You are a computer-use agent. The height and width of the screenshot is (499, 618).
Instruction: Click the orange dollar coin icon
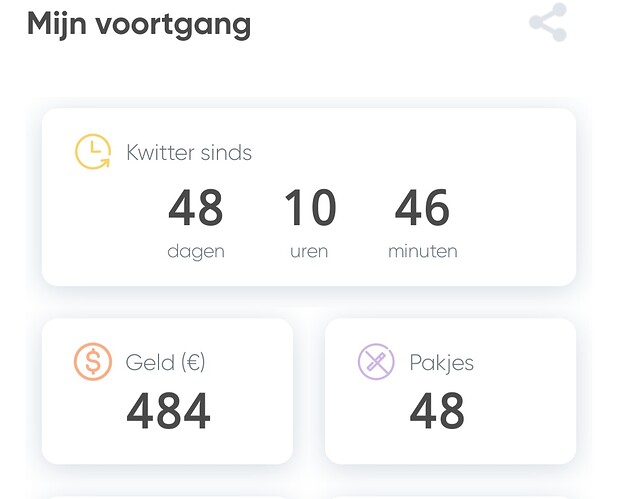click(93, 361)
